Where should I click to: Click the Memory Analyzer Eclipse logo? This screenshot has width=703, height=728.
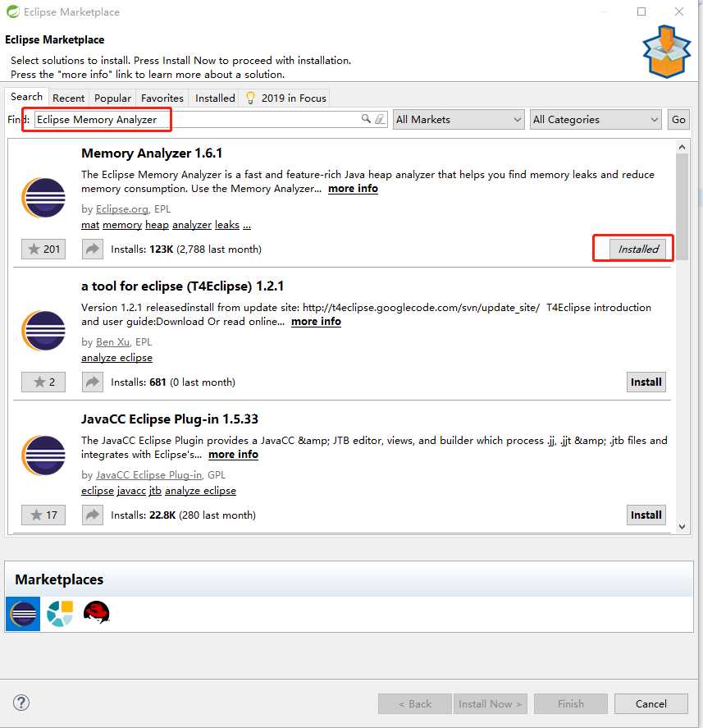(43, 198)
